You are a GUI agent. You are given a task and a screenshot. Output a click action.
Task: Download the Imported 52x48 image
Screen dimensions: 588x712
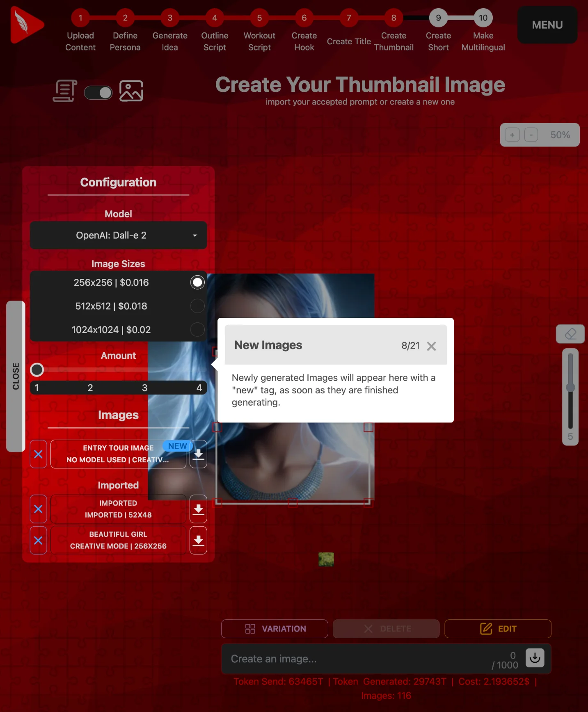199,509
